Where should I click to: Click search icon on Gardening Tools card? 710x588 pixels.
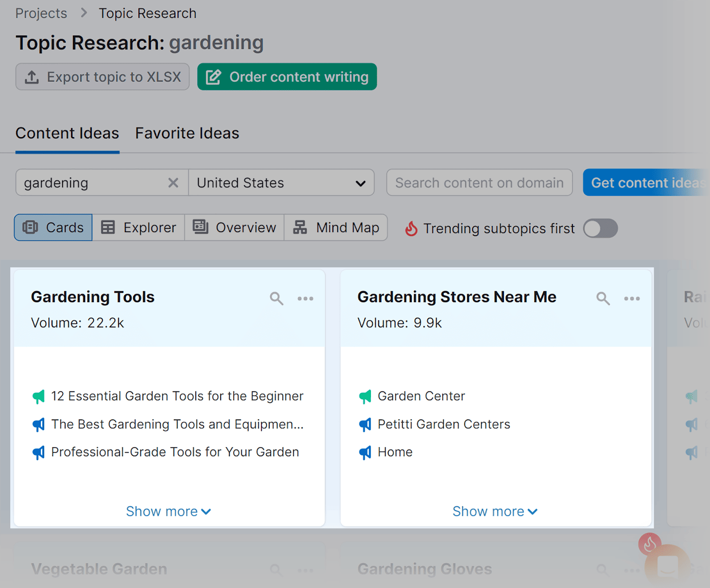point(276,298)
